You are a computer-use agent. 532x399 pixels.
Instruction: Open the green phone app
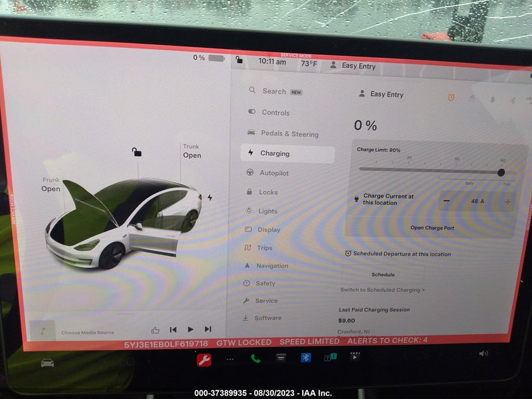click(x=256, y=358)
